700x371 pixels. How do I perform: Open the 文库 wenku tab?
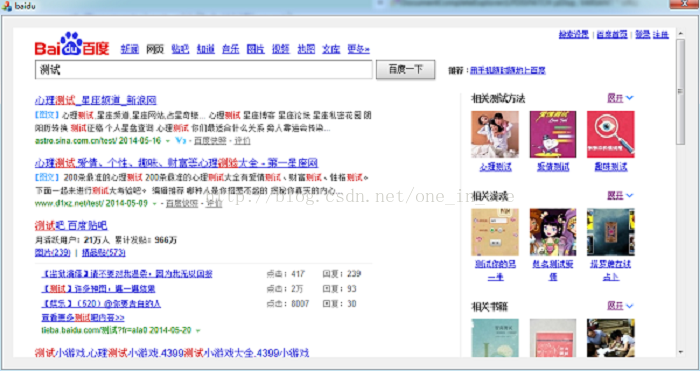click(x=331, y=49)
